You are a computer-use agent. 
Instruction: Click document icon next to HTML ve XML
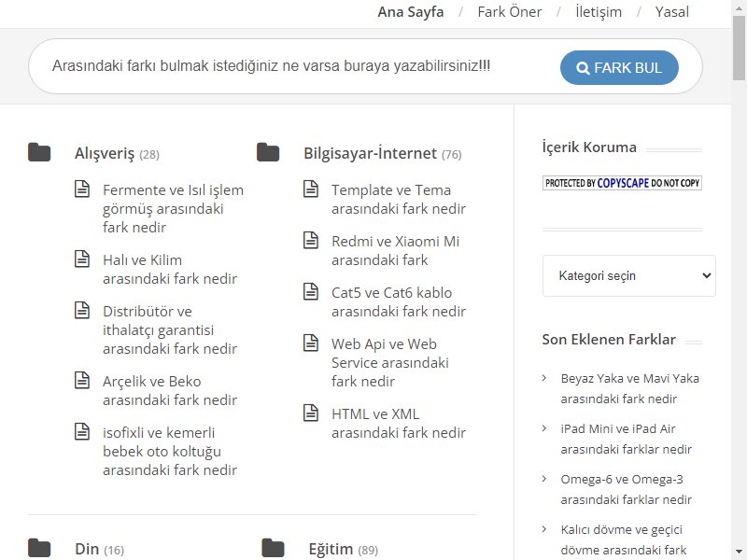tap(311, 413)
